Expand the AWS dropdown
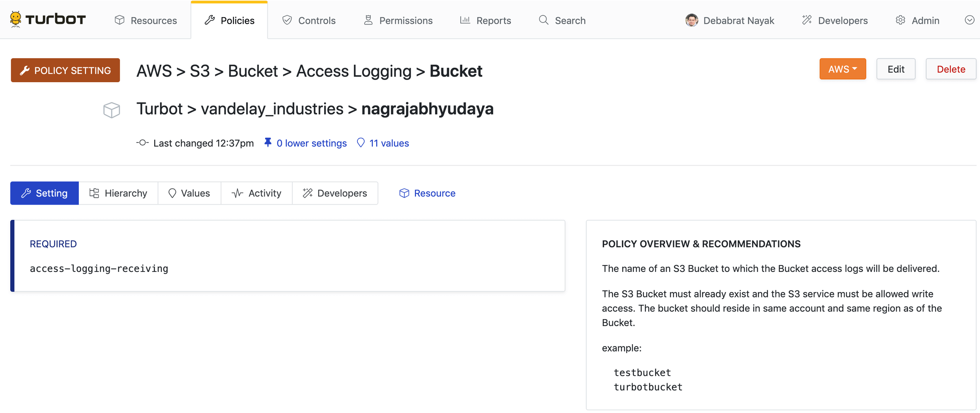The width and height of the screenshot is (980, 413). point(842,69)
